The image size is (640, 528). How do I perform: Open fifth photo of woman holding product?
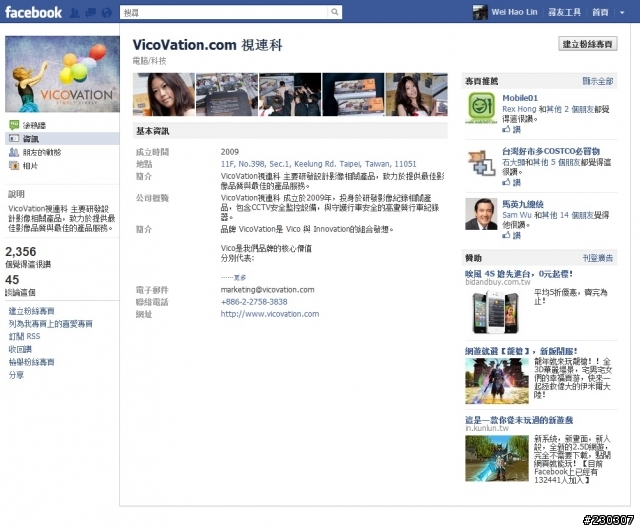(417, 94)
